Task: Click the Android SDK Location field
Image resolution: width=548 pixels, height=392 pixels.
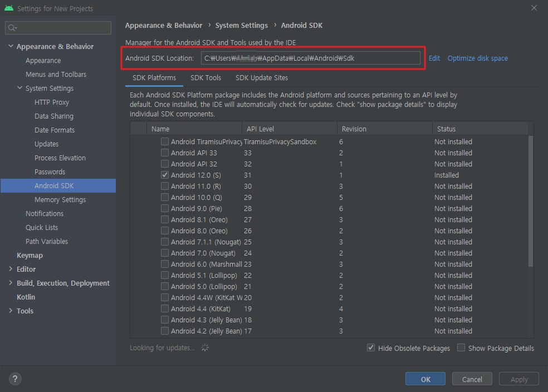Action: pos(310,58)
